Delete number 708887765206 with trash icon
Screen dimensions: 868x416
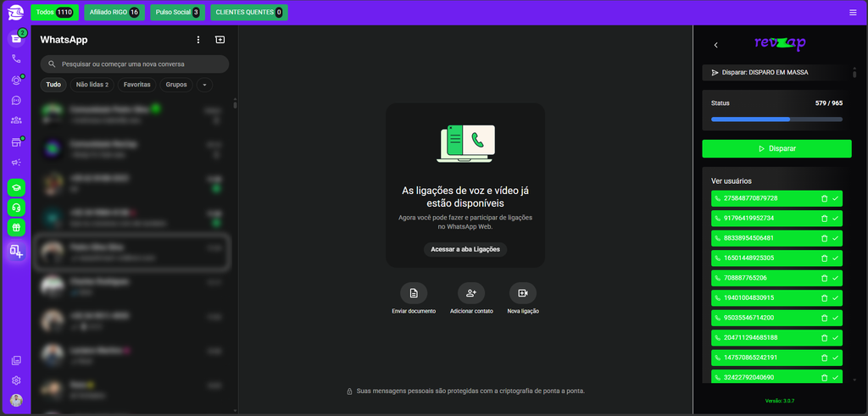coord(824,278)
